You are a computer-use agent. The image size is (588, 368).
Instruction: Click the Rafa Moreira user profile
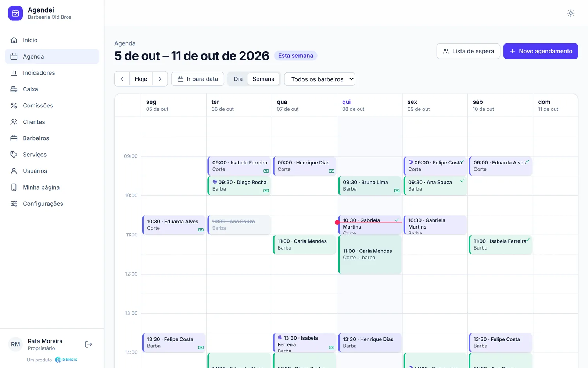45,344
